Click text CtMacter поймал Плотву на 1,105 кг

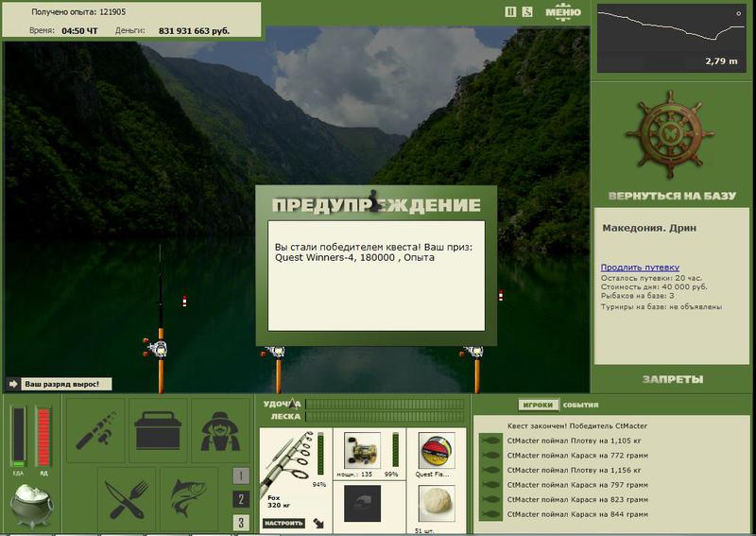coord(575,441)
